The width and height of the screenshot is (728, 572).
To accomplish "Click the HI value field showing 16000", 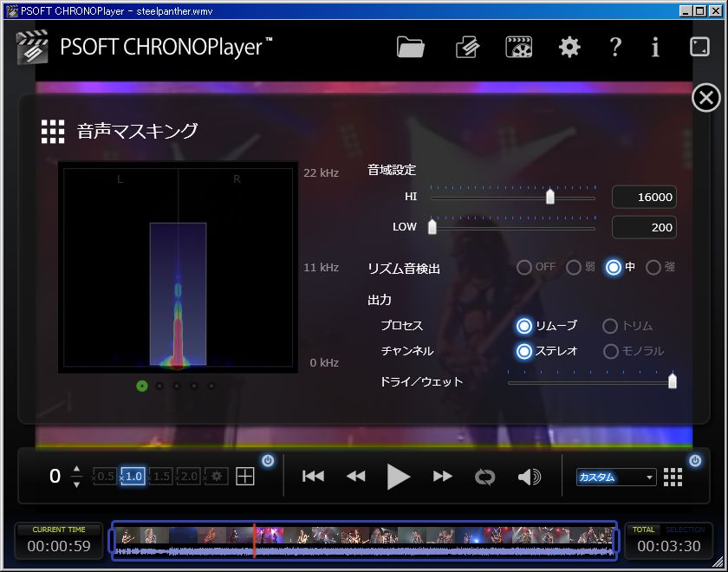I will (x=644, y=197).
